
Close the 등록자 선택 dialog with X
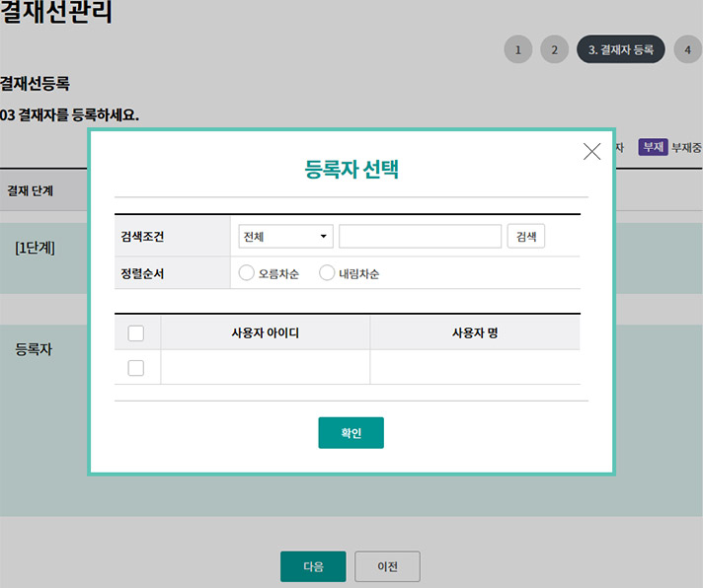pyautogui.click(x=591, y=151)
